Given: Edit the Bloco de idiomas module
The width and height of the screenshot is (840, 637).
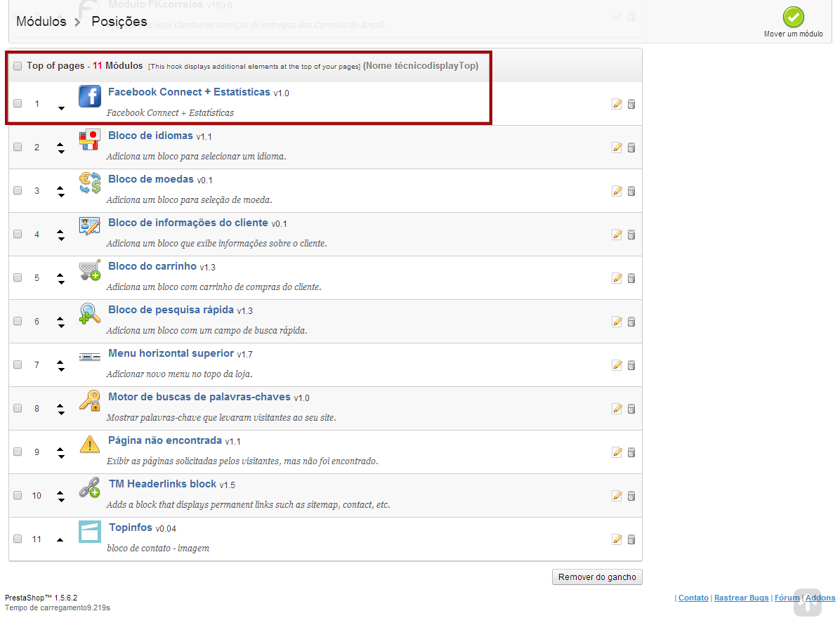Looking at the screenshot, I should pyautogui.click(x=617, y=147).
